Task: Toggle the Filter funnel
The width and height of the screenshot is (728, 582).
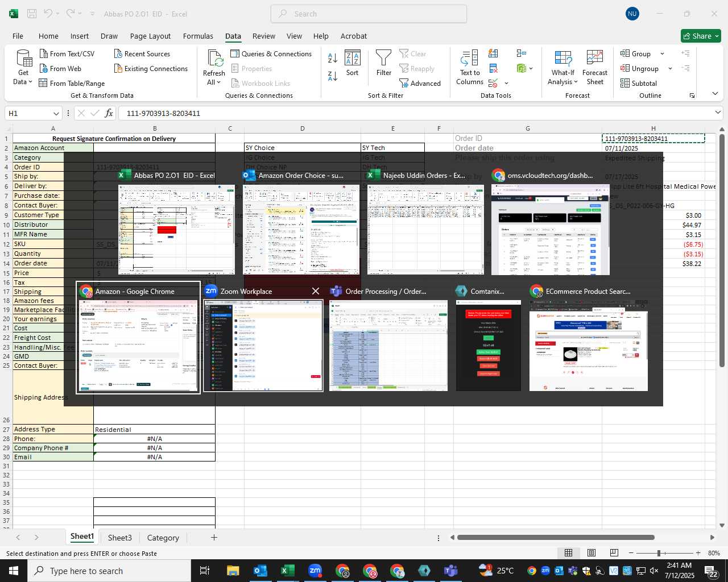Action: click(384, 63)
